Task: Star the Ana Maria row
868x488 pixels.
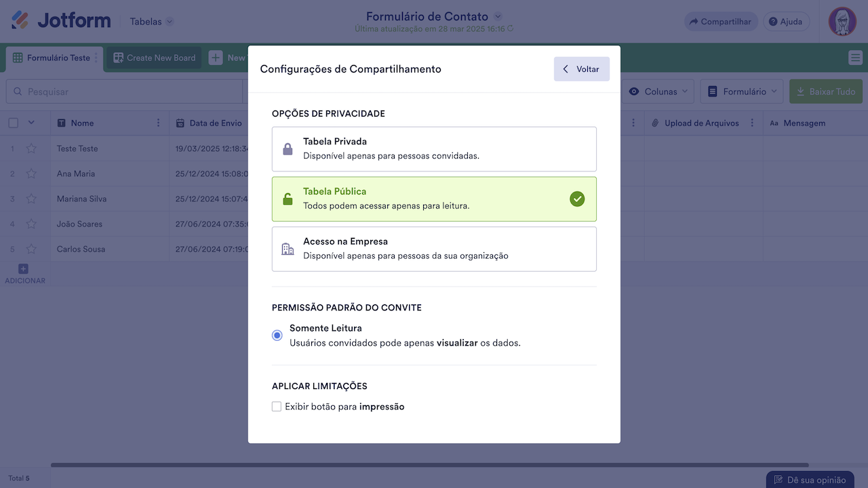Action: click(x=31, y=174)
